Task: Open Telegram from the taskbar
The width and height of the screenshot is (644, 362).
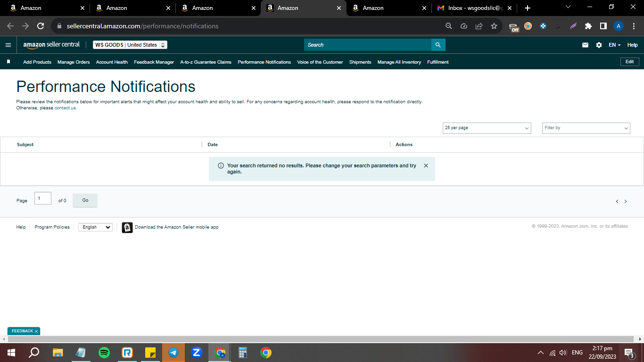Action: [173, 353]
